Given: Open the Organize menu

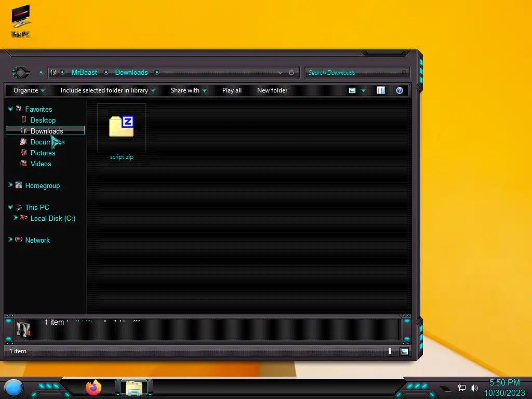Looking at the screenshot, I should click(29, 90).
